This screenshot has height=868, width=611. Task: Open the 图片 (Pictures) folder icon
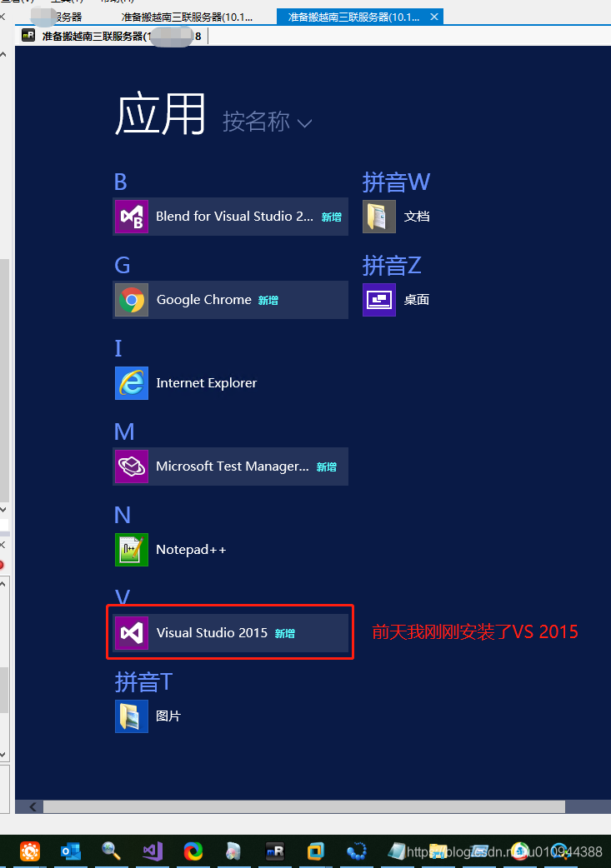point(131,716)
